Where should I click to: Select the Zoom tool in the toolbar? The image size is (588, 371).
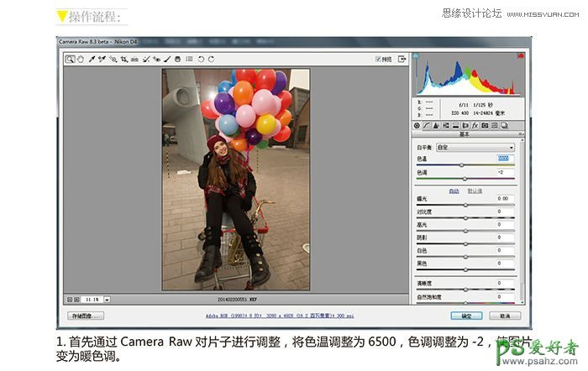[x=71, y=59]
